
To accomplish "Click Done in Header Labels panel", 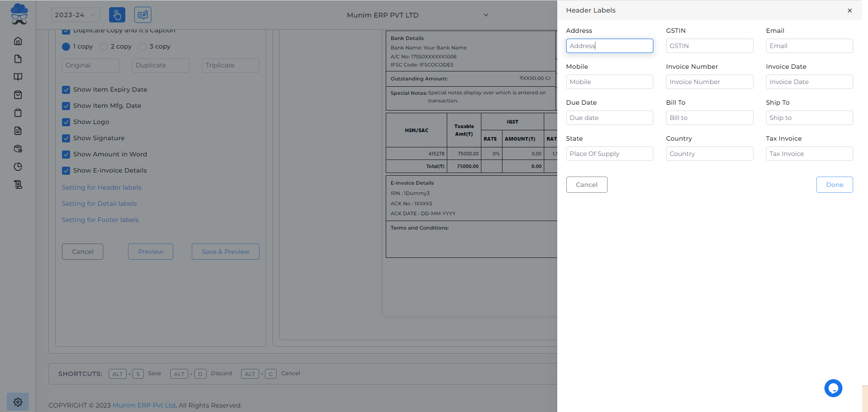I will (x=834, y=185).
